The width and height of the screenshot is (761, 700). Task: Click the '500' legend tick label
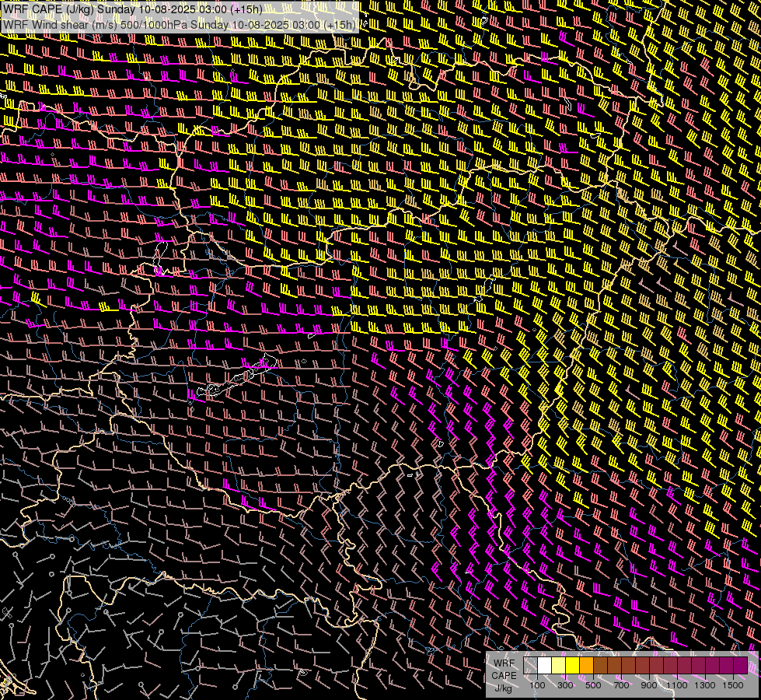pyautogui.click(x=593, y=685)
